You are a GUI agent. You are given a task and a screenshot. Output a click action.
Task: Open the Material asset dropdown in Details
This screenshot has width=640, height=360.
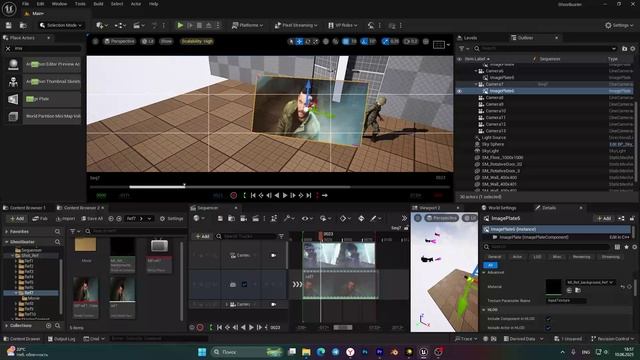(x=590, y=282)
